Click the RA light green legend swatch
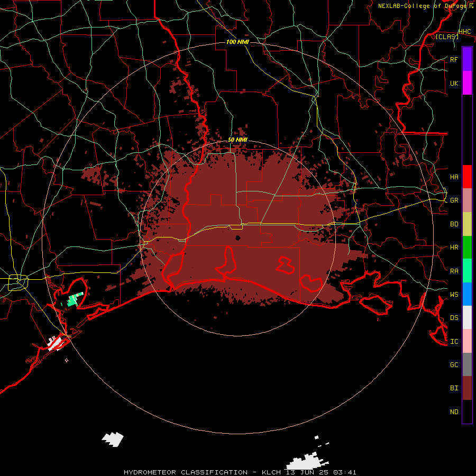 pos(467,271)
